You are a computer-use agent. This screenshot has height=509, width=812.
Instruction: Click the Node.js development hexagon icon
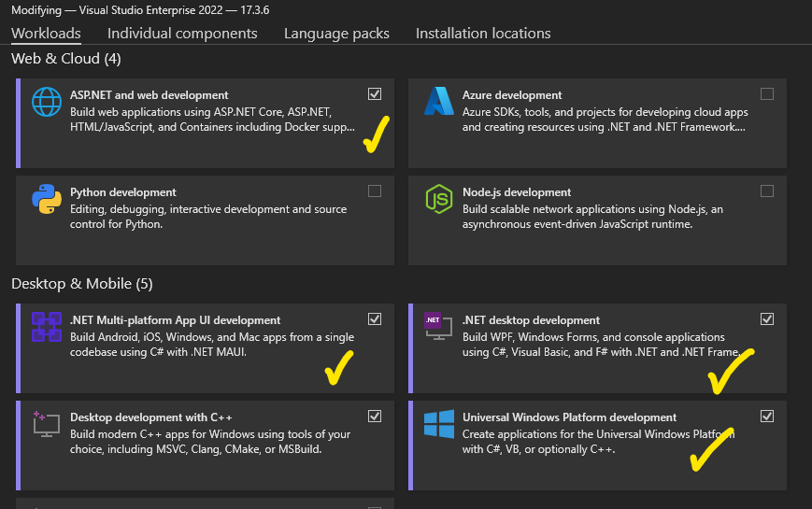pyautogui.click(x=439, y=199)
